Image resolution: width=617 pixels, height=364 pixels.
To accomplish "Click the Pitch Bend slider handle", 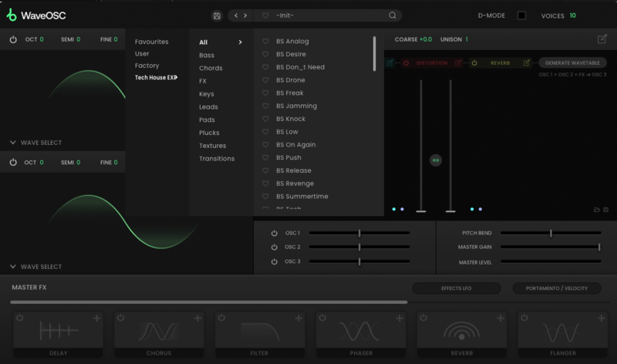I will 551,233.
